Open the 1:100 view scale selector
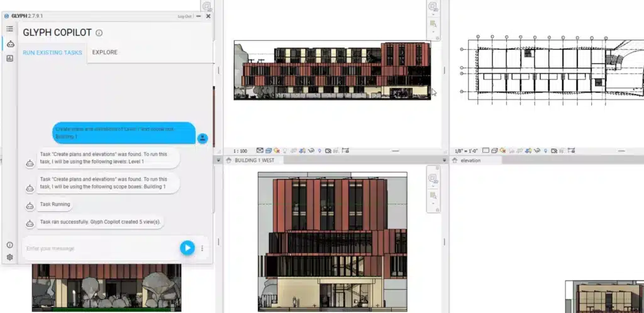This screenshot has width=644, height=313. (240, 151)
